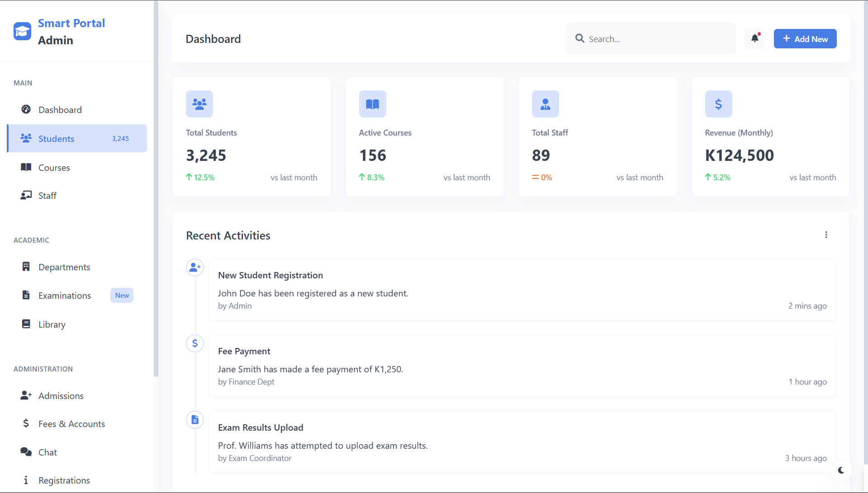Click the Add New button
The width and height of the screenshot is (868, 493).
(805, 38)
